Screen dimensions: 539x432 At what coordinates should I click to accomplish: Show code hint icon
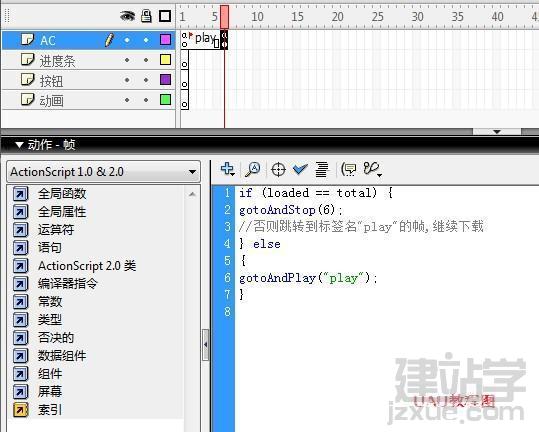[349, 169]
